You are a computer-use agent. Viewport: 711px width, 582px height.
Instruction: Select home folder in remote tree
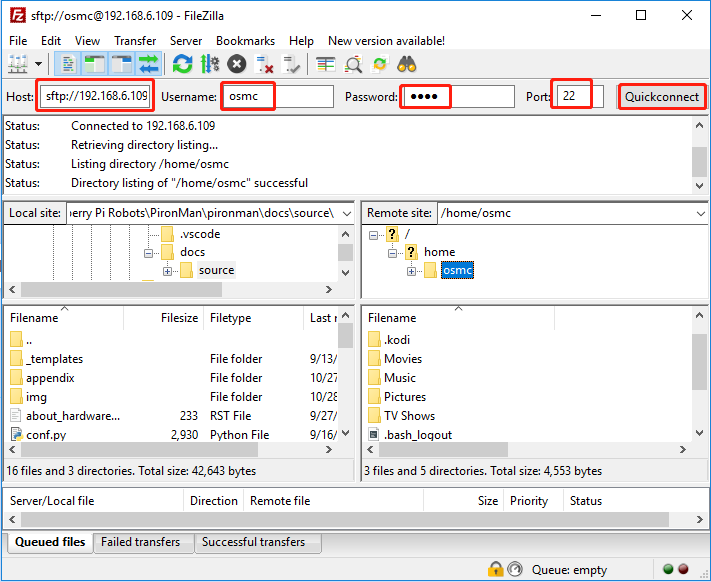coord(439,252)
